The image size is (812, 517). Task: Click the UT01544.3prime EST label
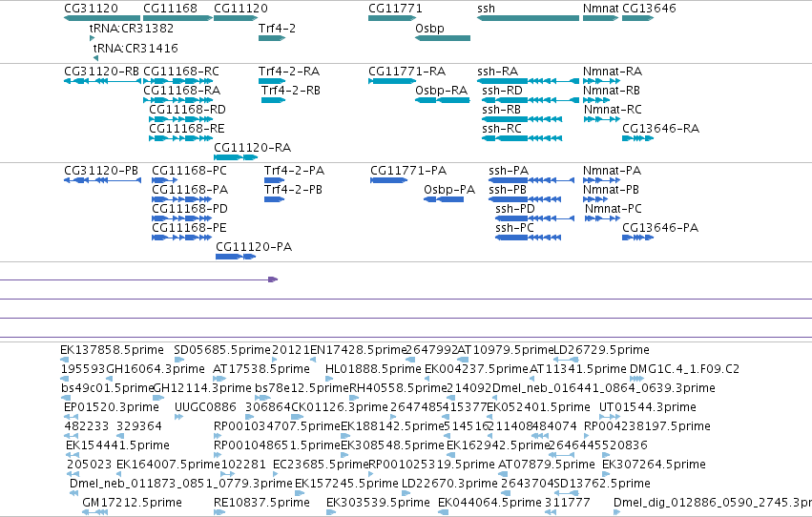[x=648, y=407]
